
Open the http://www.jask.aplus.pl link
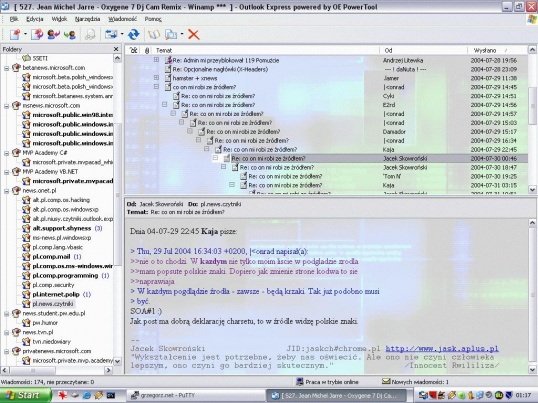point(442,348)
